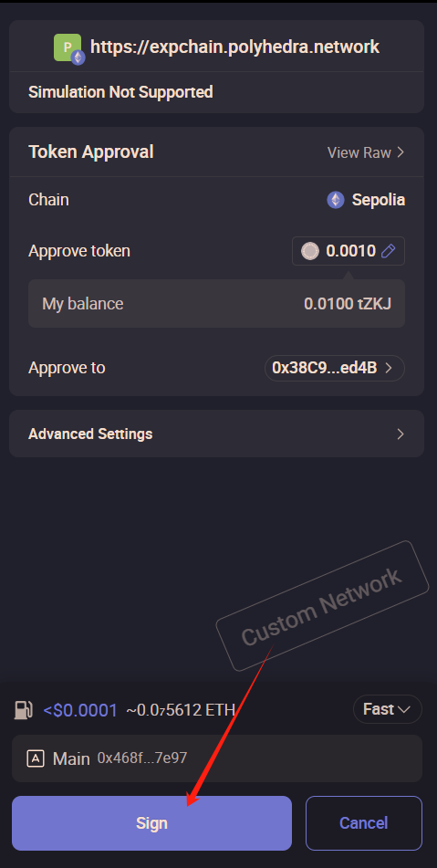Viewport: 437px width, 868px height.
Task: Cancel the token approval request
Action: [363, 823]
